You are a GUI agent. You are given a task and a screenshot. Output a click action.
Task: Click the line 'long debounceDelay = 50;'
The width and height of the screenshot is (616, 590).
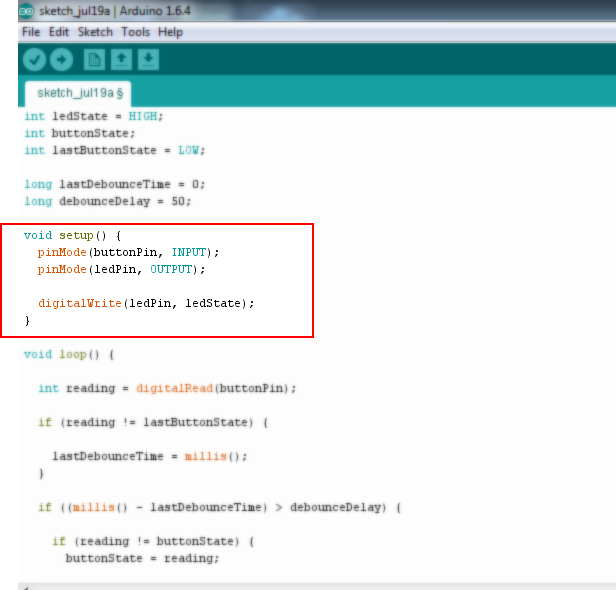(x=108, y=201)
